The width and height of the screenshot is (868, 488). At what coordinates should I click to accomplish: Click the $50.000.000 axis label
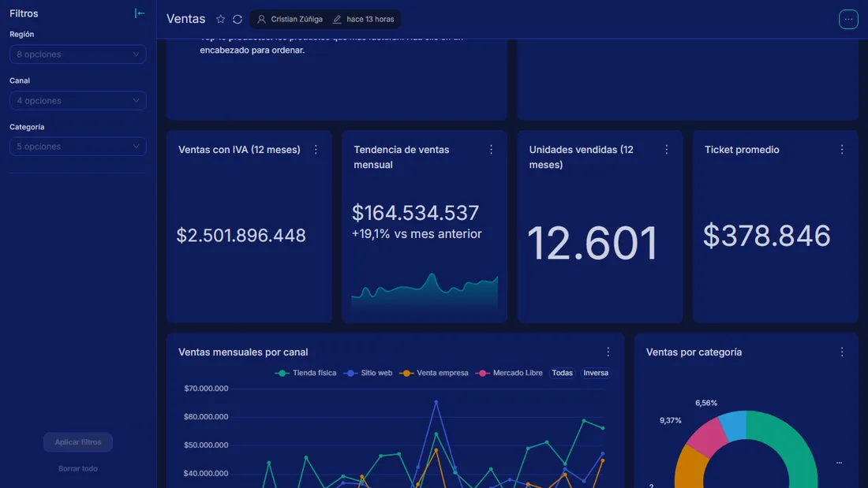pyautogui.click(x=206, y=445)
